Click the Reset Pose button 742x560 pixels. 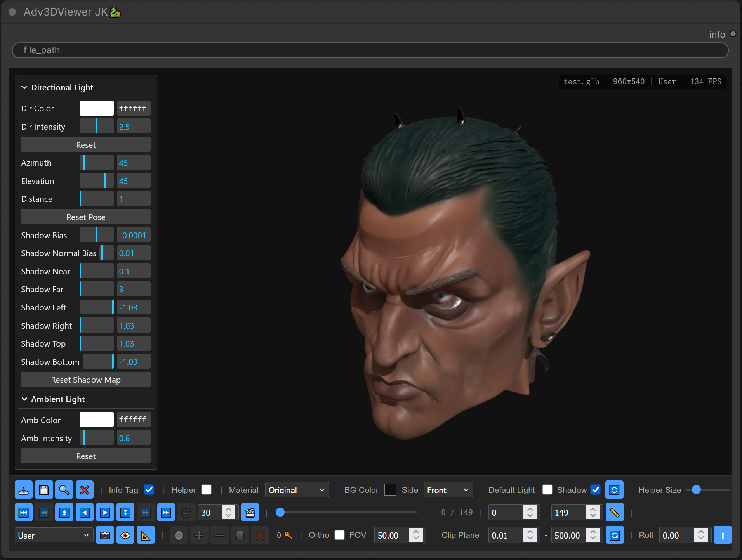click(x=86, y=217)
